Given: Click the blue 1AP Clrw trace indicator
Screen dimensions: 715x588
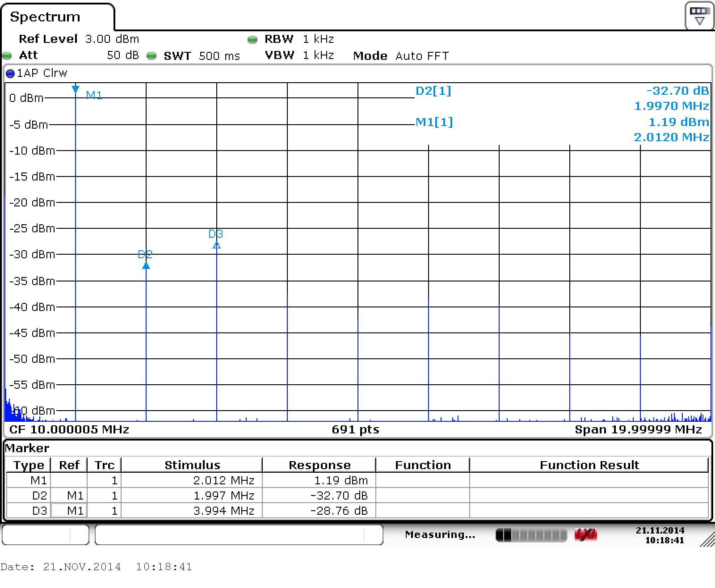Looking at the screenshot, I should coord(10,73).
